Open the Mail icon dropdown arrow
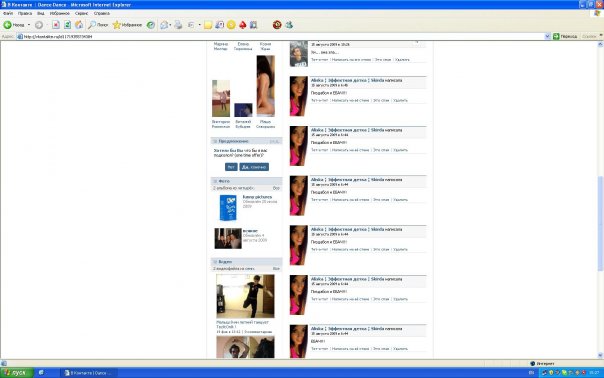Screen dimensions: 604x378 tap(170, 25)
